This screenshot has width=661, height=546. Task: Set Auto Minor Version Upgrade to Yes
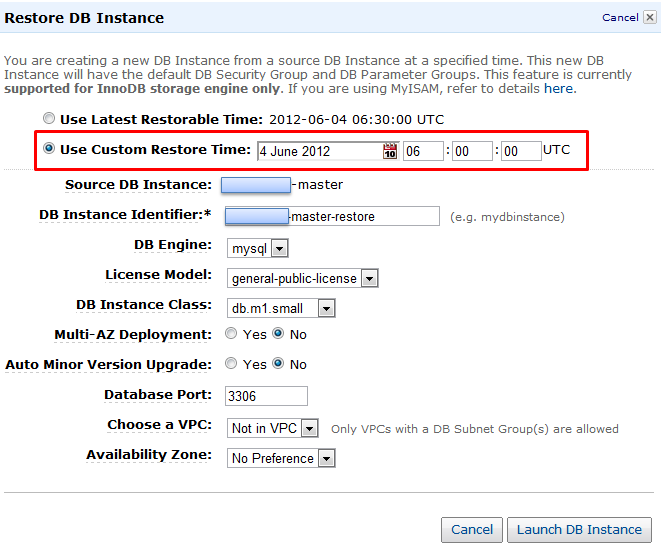click(231, 363)
